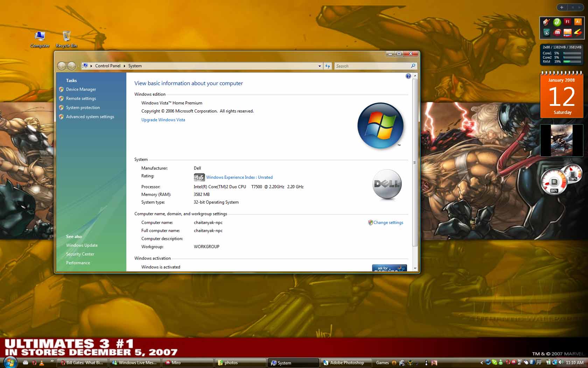
Task: Click the ask for genuine badge
Action: point(389,268)
